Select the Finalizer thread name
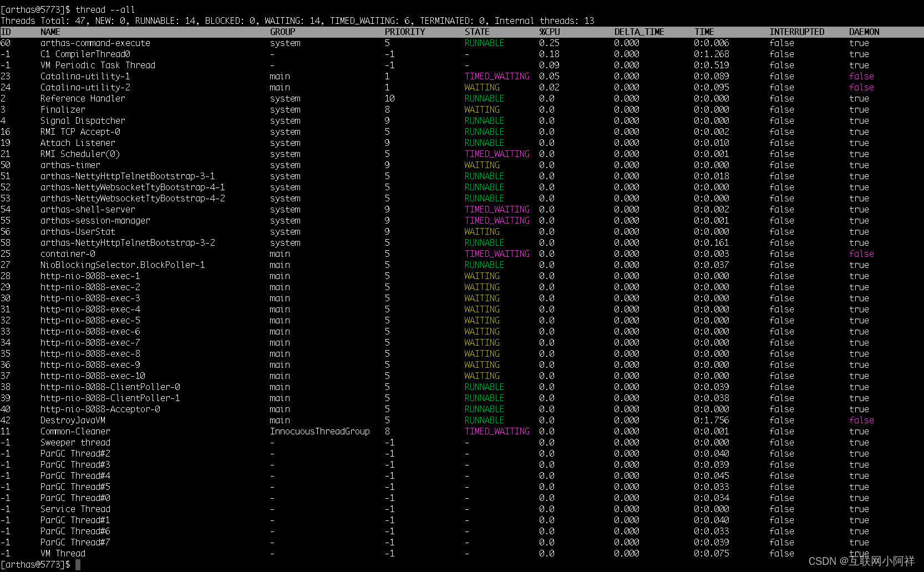Image resolution: width=924 pixels, height=572 pixels. (x=63, y=109)
